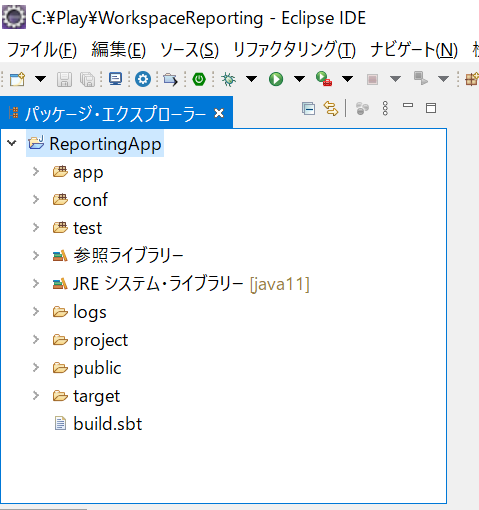Open the Run dropdown arrow
The image size is (479, 510).
(299, 79)
